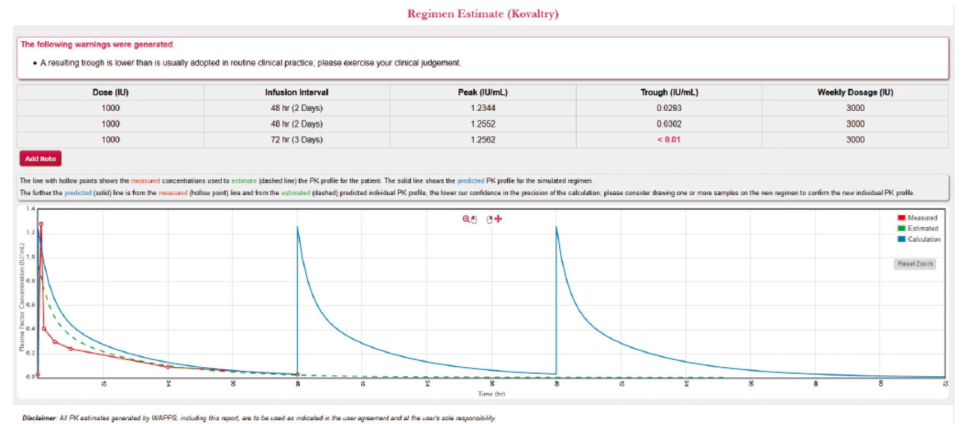The image size is (980, 424).
Task: Select the peak value 1.2344
Action: click(483, 108)
